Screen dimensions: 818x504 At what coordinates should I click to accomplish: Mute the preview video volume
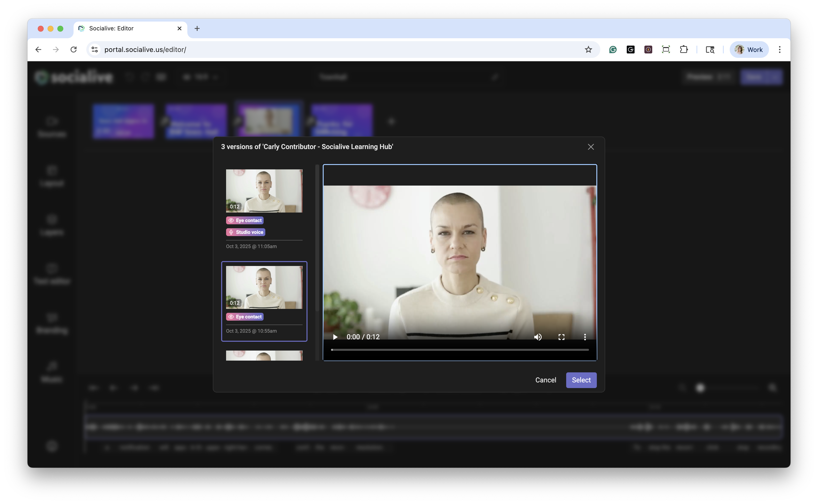pyautogui.click(x=538, y=337)
